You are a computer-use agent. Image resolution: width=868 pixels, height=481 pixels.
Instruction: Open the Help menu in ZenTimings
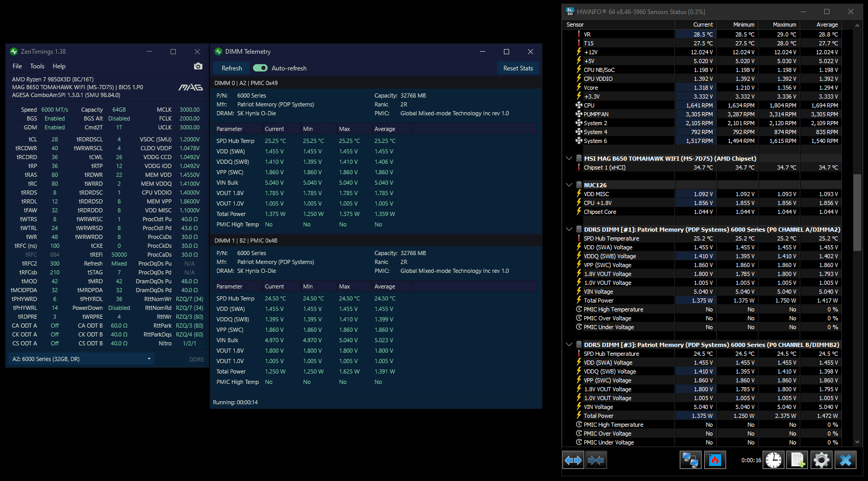[59, 66]
